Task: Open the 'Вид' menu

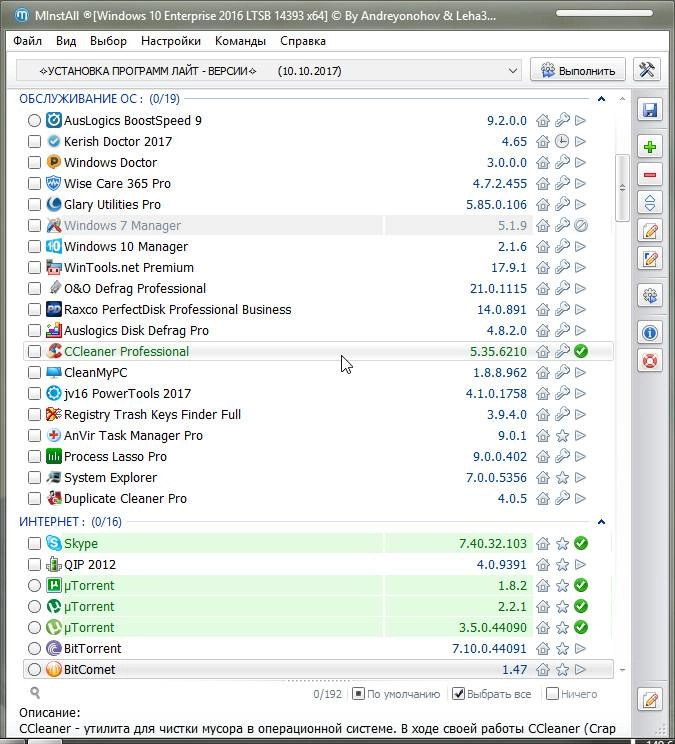Action: 66,41
